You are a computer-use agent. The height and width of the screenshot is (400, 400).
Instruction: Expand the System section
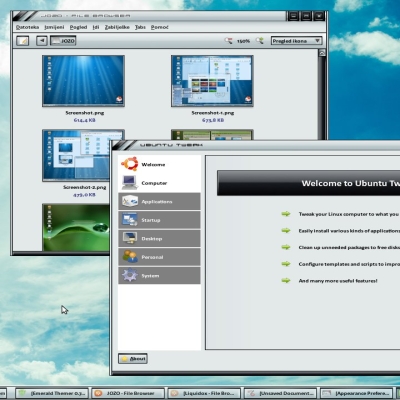tap(159, 275)
